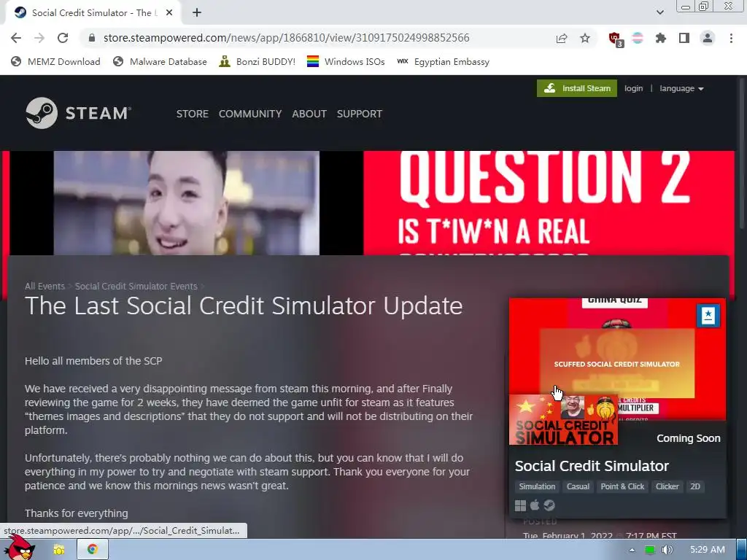The height and width of the screenshot is (560, 747).
Task: Open the Social Credit Simulator game title
Action: tap(592, 466)
